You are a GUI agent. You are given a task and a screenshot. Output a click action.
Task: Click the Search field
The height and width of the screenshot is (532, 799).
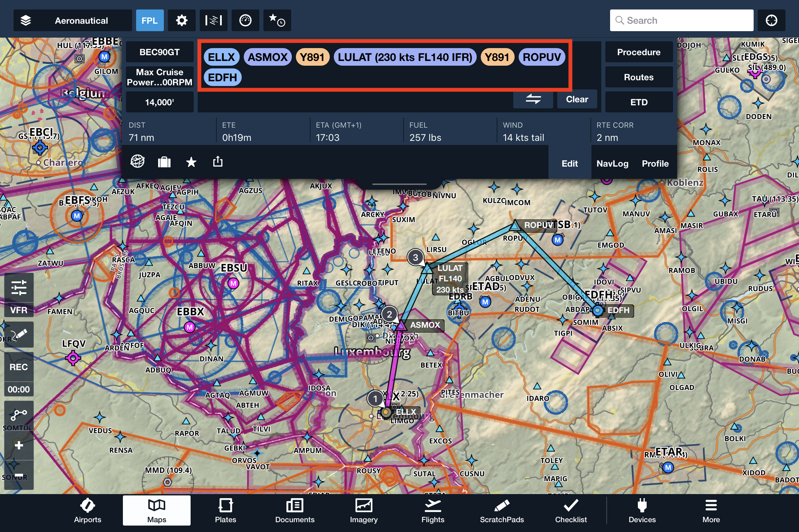[x=681, y=20]
